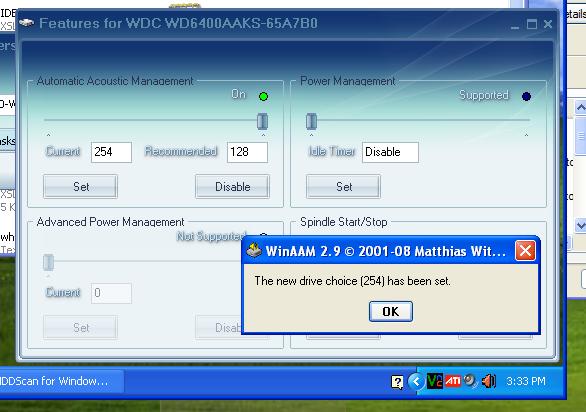Minimize the Features for WDC window
Screen dimensions: 586x412
point(515,25)
